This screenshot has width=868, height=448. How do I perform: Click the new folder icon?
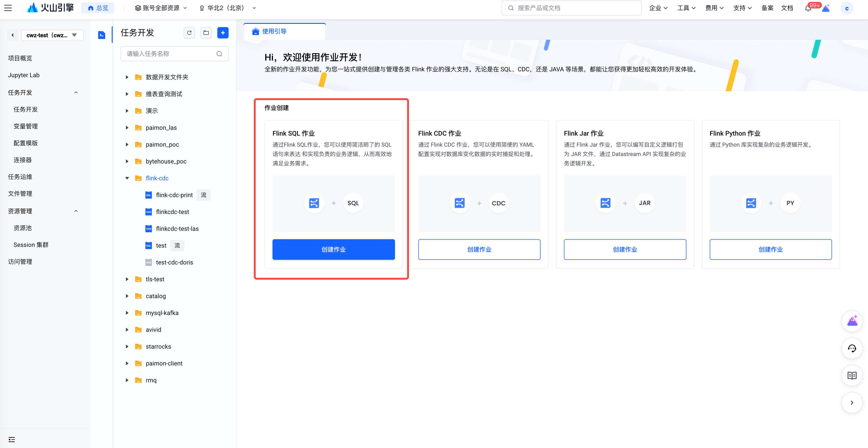point(206,33)
